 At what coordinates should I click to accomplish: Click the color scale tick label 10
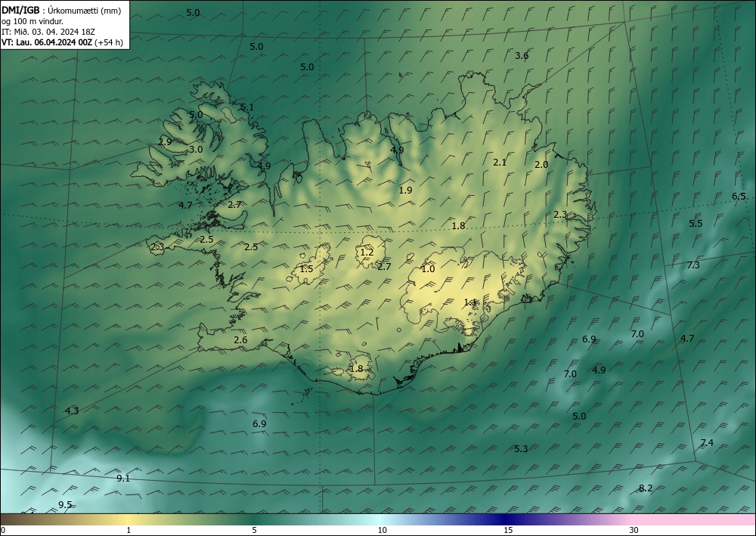(x=382, y=530)
